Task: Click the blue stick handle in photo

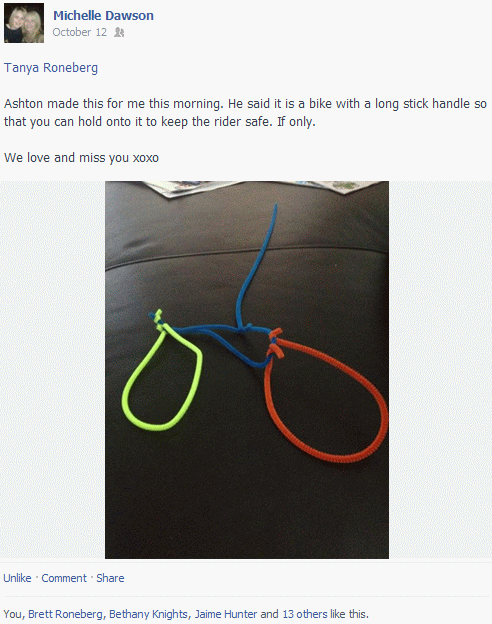Action: point(256,267)
